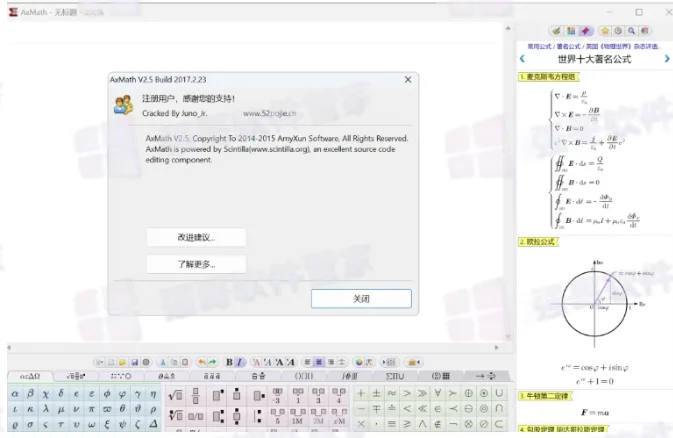Insert the multiplication × symbol

(361, 424)
